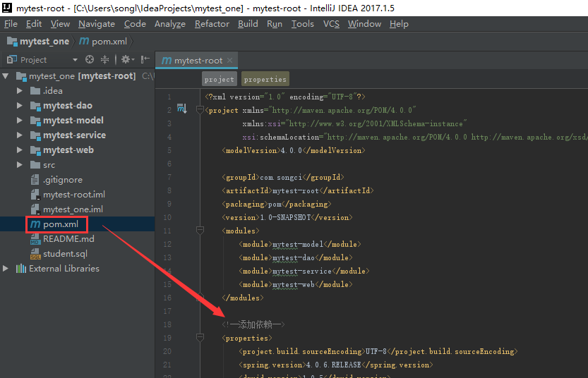Expand the src folder
The height and width of the screenshot is (378, 588).
coord(20,165)
